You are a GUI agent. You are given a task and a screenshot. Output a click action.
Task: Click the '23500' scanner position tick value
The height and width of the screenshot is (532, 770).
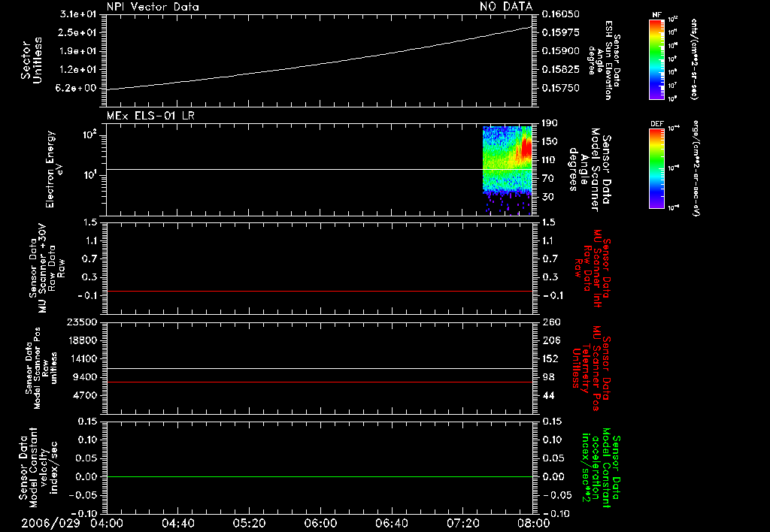pos(82,322)
